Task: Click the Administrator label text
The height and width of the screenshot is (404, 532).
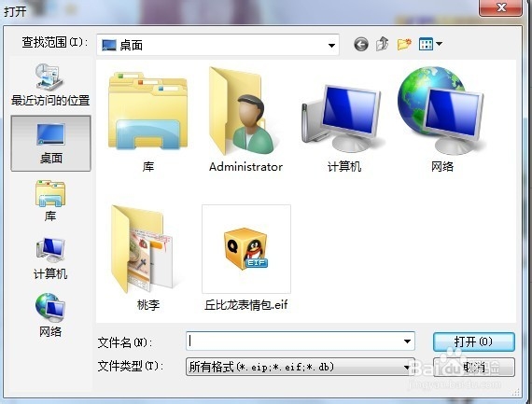Action: tap(245, 167)
